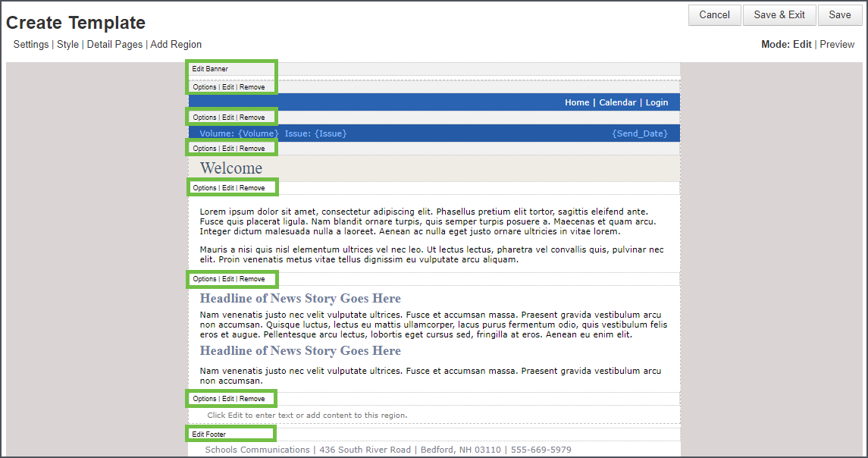Click the Schools Communications footer address
This screenshot has height=458, width=868.
click(x=388, y=450)
